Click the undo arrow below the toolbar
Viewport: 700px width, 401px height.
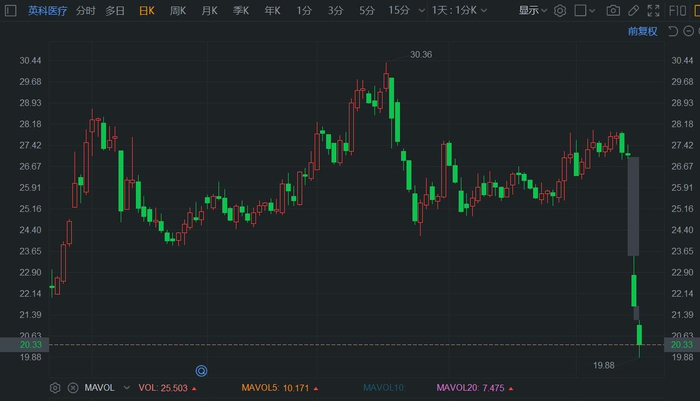(672, 31)
